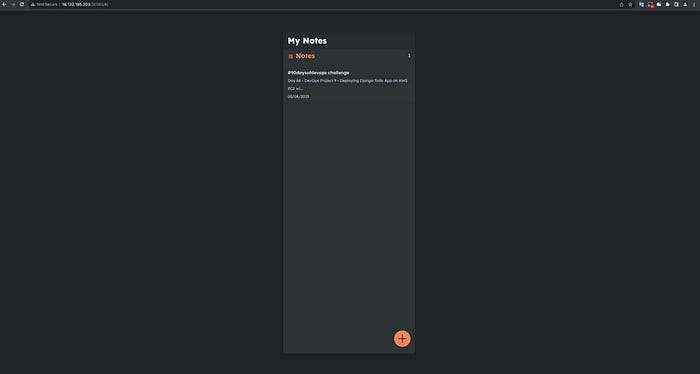The width and height of the screenshot is (700, 374).
Task: Add a new note with the orange plus button
Action: click(402, 339)
